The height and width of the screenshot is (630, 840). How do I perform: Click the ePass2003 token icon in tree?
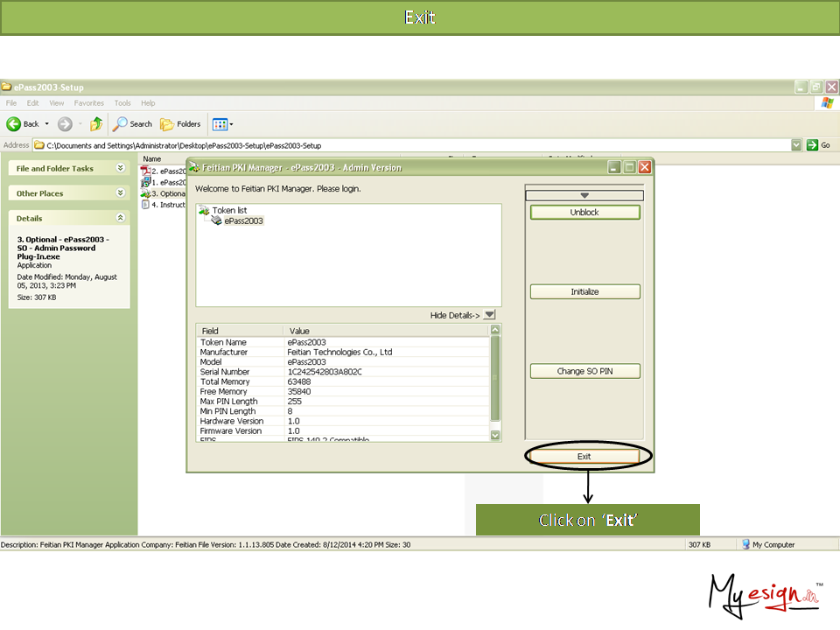coord(215,221)
